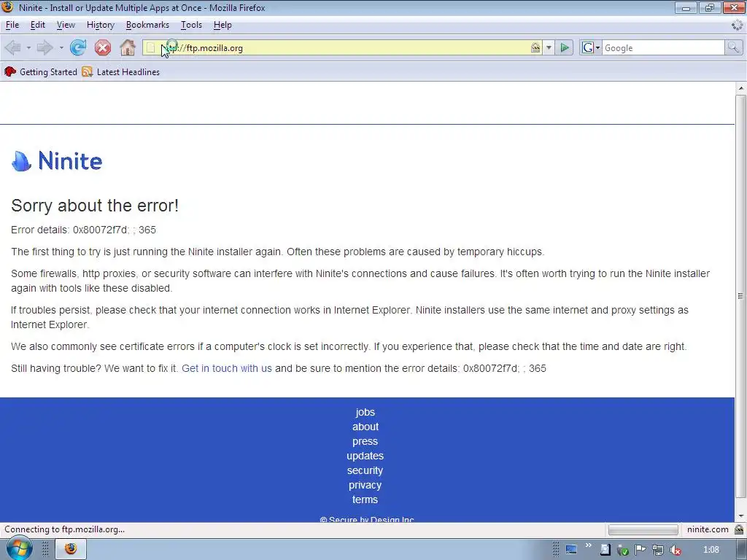Click the search magnifier button
The image size is (747, 560).
point(733,47)
